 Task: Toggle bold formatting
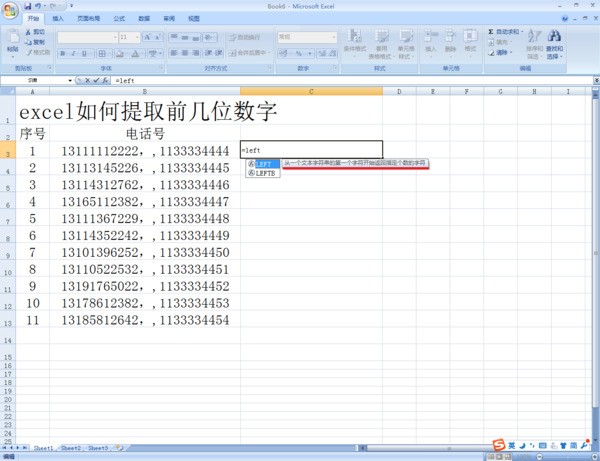[62, 53]
